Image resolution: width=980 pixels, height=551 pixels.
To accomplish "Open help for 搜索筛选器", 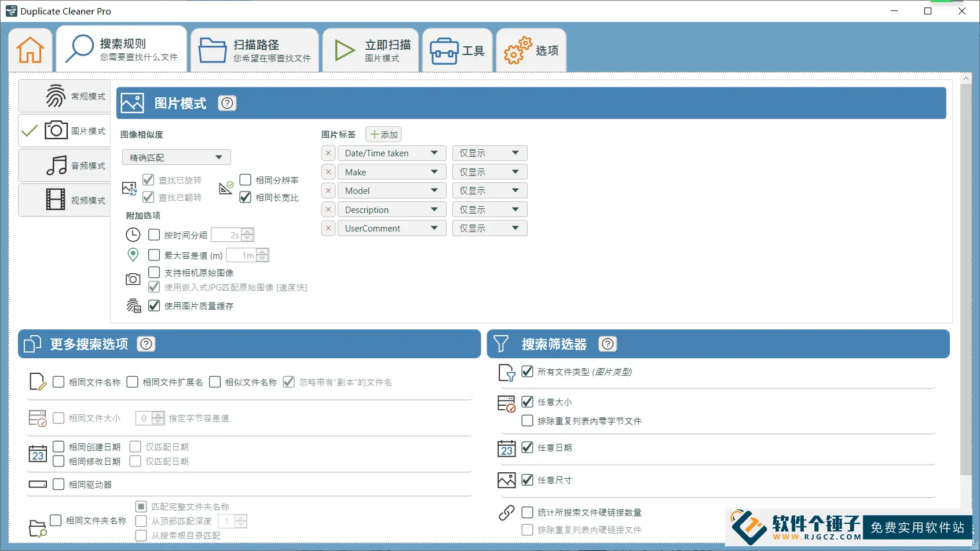I will tap(608, 344).
